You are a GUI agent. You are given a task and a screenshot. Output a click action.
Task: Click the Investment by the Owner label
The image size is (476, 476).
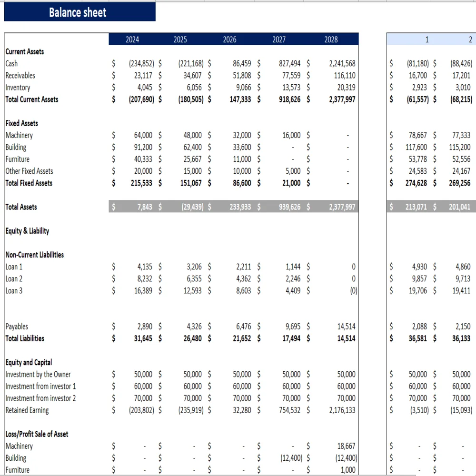(38, 374)
